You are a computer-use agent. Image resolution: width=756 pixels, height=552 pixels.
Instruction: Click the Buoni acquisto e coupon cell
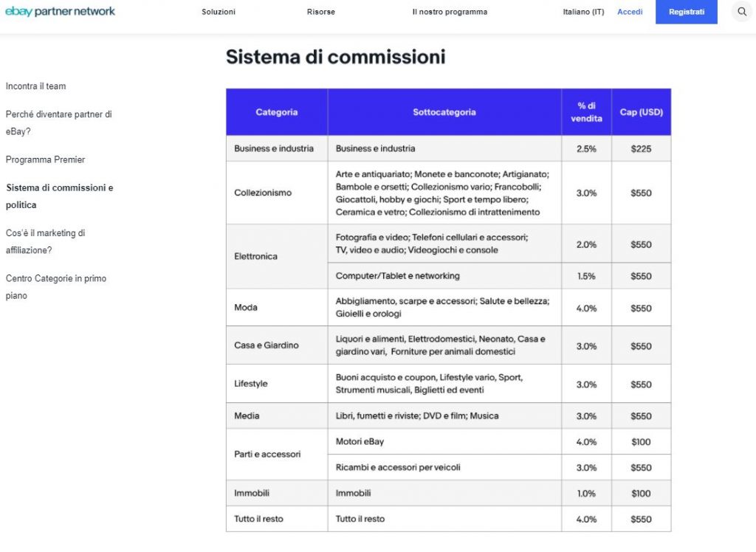(x=444, y=384)
